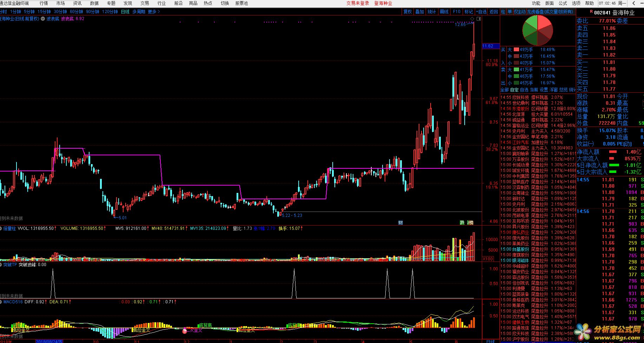Switch to 60分钟 period tab

pyautogui.click(x=77, y=12)
